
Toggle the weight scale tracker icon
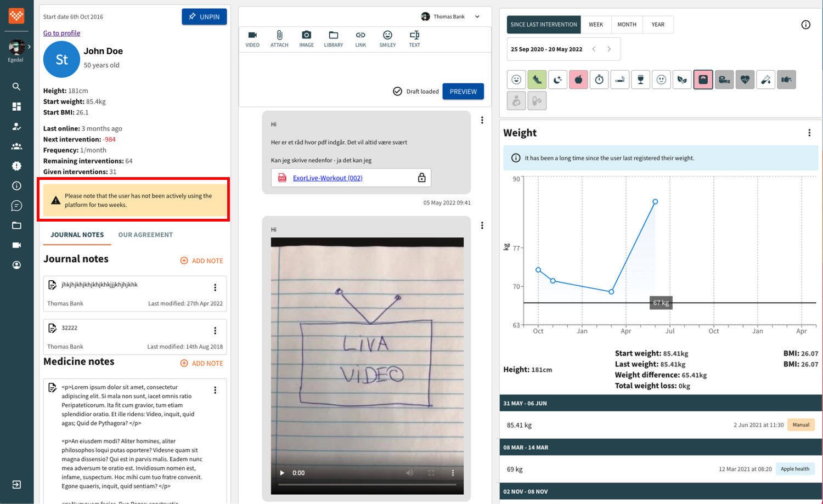click(703, 80)
